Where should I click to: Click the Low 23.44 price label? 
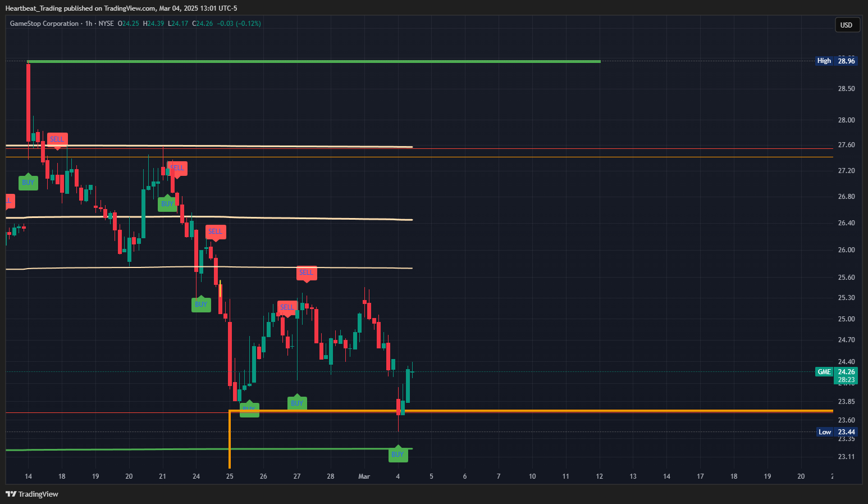pos(837,432)
